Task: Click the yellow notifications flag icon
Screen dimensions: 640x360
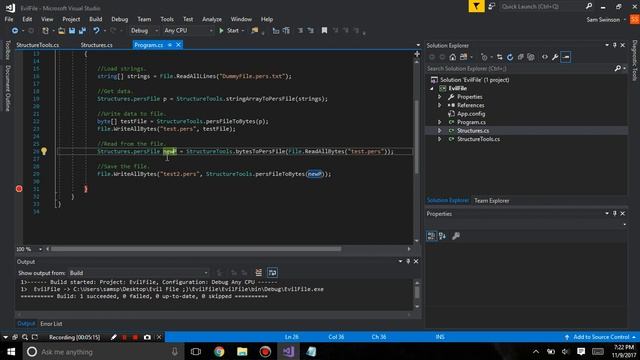Action: (476, 6)
